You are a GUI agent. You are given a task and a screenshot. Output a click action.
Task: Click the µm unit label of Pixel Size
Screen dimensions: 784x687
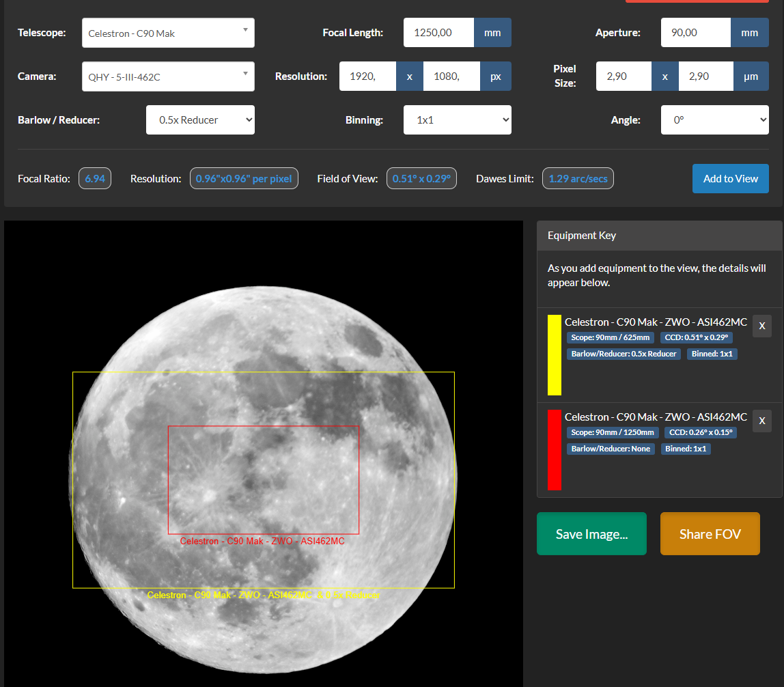click(x=751, y=76)
